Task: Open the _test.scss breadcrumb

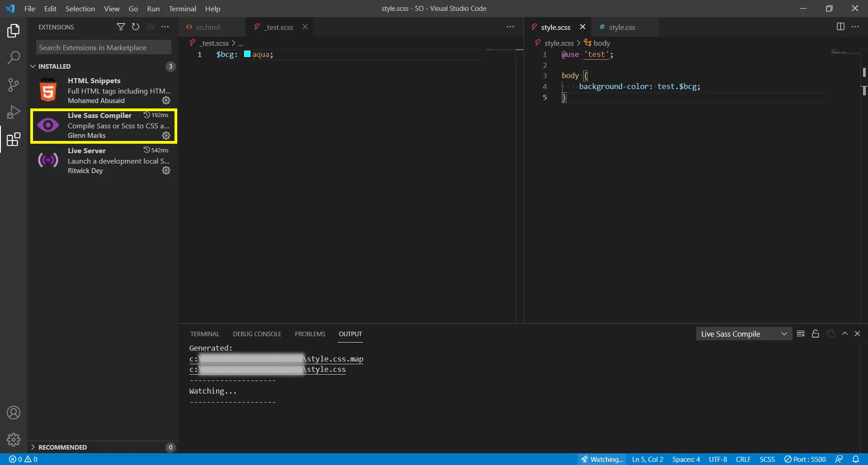Action: tap(215, 43)
